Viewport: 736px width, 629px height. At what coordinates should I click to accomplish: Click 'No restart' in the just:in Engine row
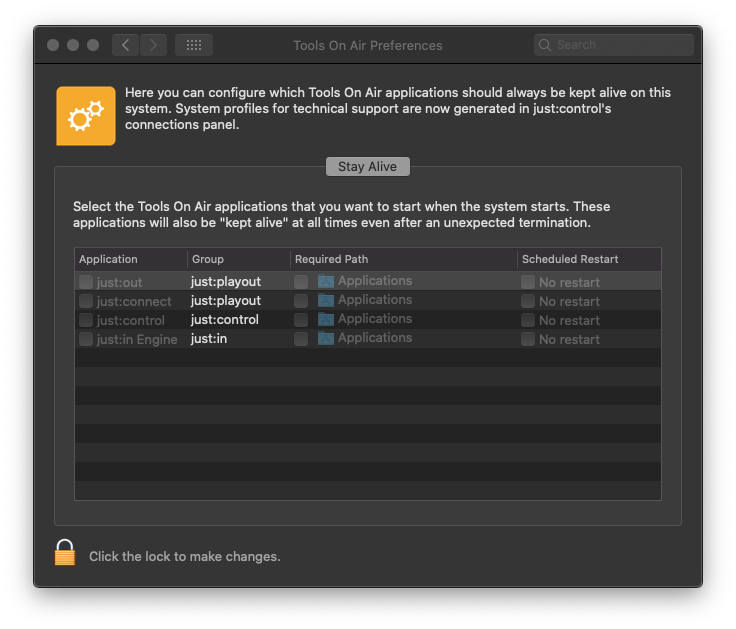pyautogui.click(x=569, y=339)
